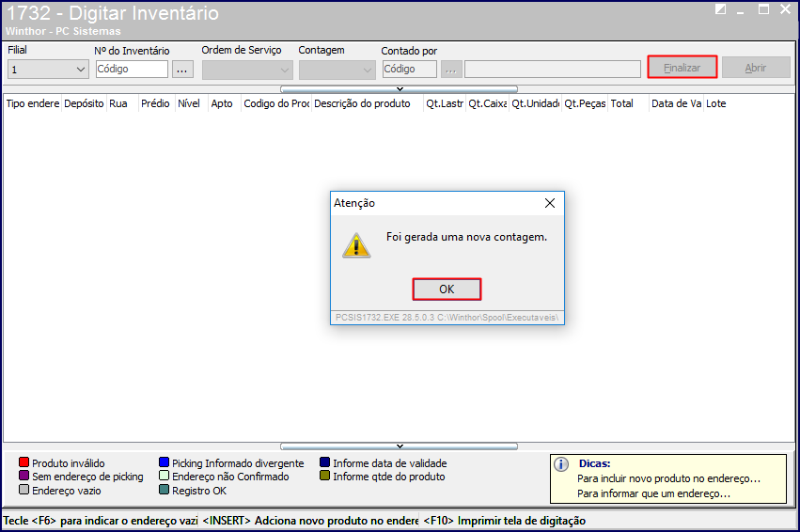Click the Descrição do produto column header
The width and height of the screenshot is (800, 532).
(368, 103)
